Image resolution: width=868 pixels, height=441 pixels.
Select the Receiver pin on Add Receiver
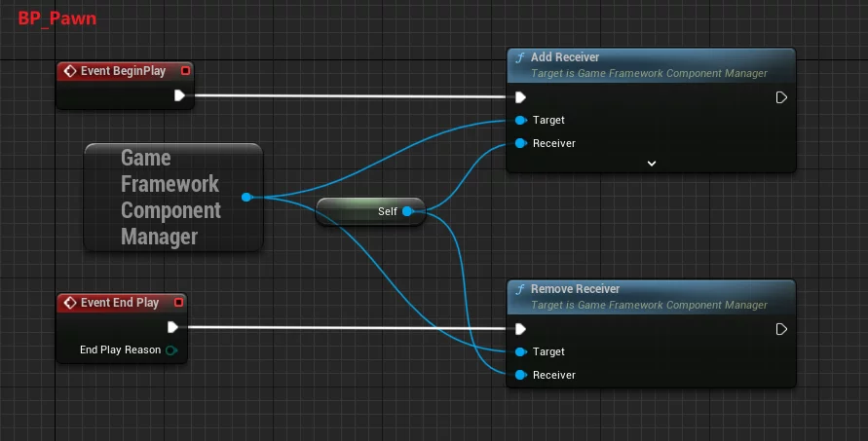coord(522,143)
